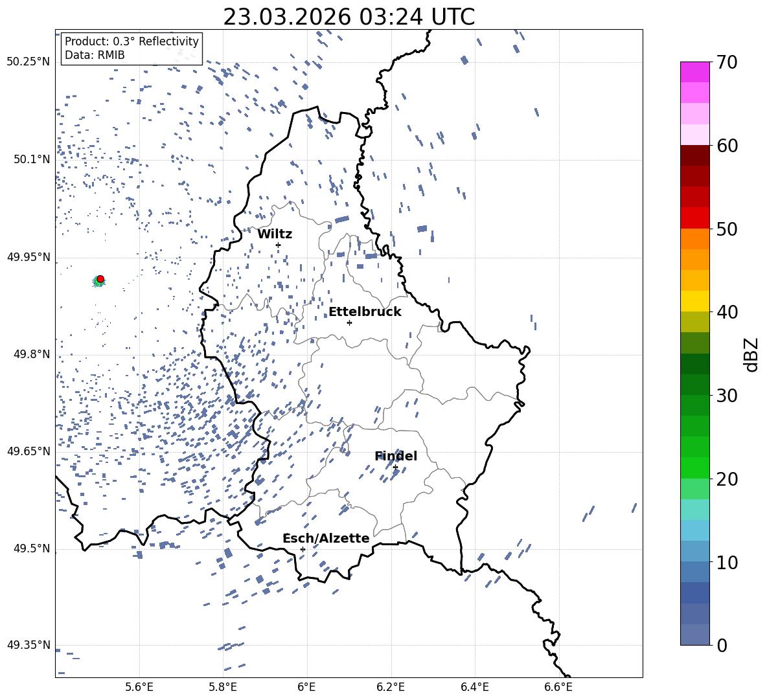
Task: Click the red radar site dot marker
Action: [100, 279]
